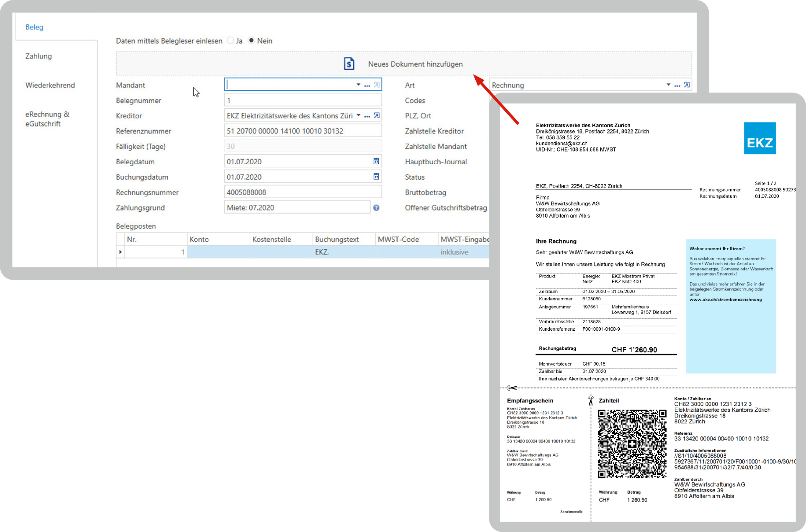Image resolution: width=806 pixels, height=532 pixels.
Task: Click the Buchungstext column header
Action: click(344, 239)
